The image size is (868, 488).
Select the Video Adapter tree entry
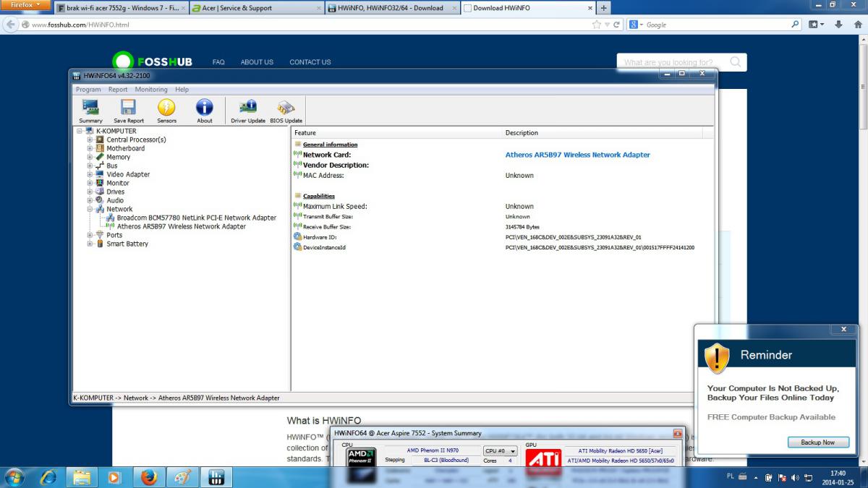coord(128,174)
